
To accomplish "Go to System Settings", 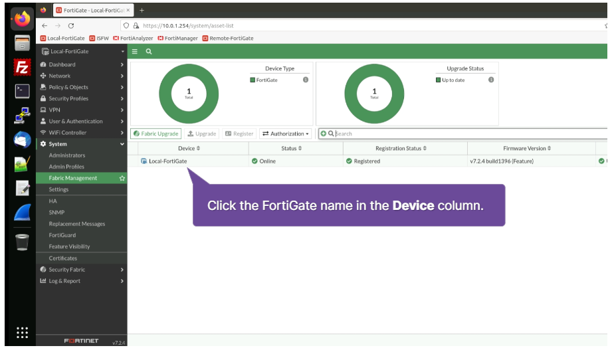I will click(58, 189).
